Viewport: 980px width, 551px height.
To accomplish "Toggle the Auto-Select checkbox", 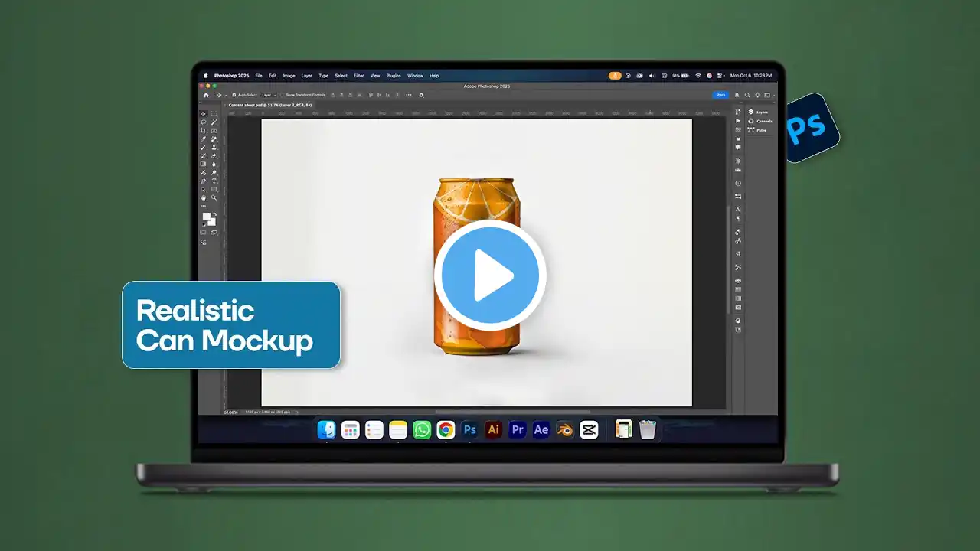I will coord(234,95).
